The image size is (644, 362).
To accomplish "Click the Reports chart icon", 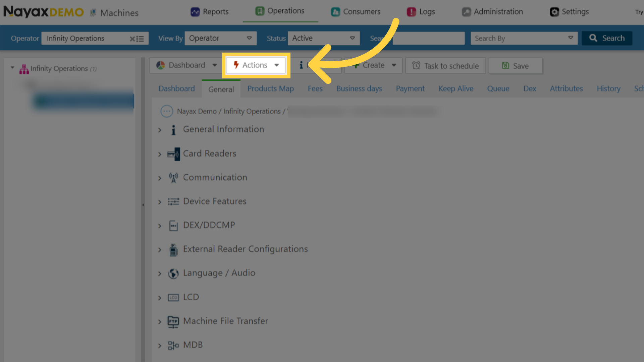I will coord(195,12).
